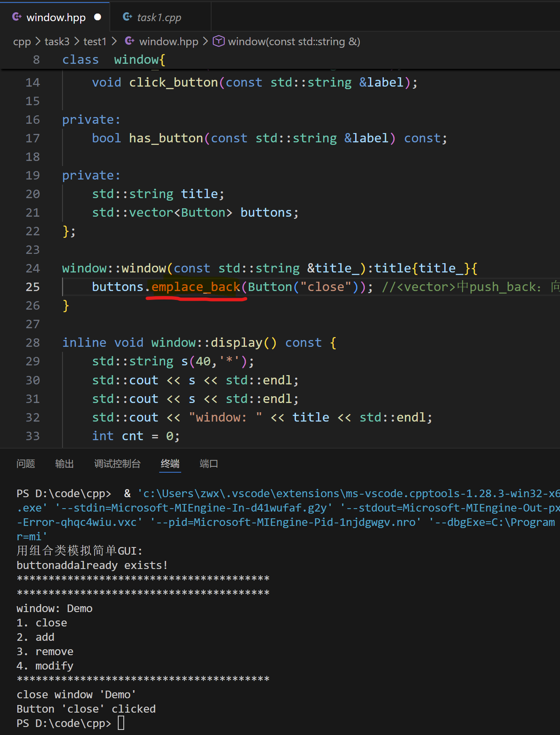The height and width of the screenshot is (735, 560).
Task: Open the 调试控制台 debug console tab
Action: [x=117, y=464]
